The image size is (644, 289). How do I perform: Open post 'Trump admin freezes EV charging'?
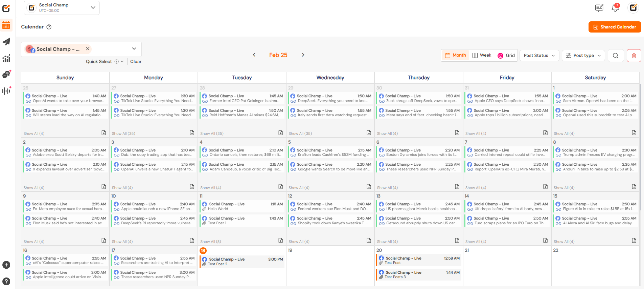click(x=596, y=152)
